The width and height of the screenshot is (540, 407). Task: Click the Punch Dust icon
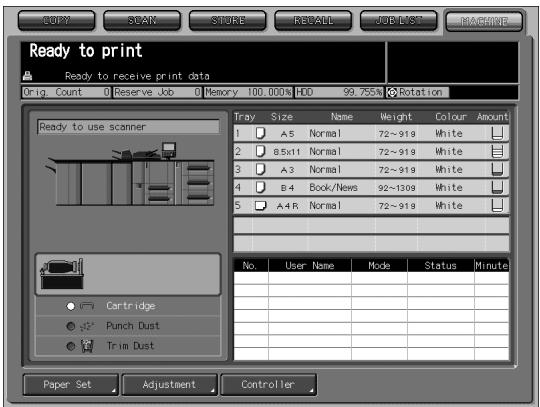tap(87, 326)
